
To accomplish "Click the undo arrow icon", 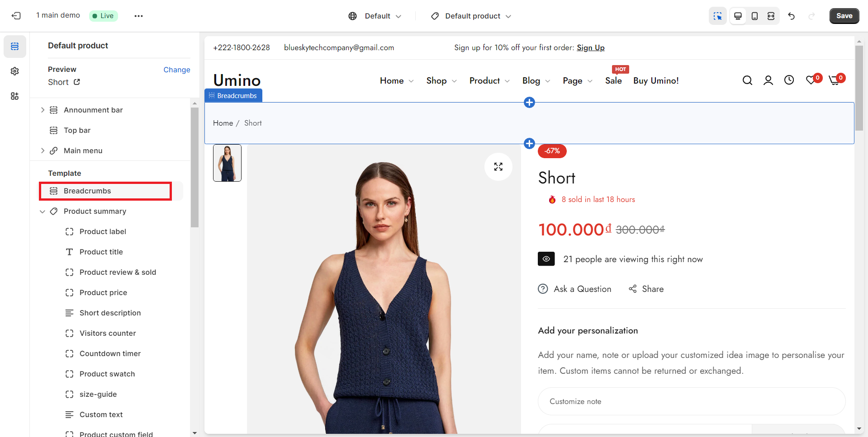I will pos(791,16).
